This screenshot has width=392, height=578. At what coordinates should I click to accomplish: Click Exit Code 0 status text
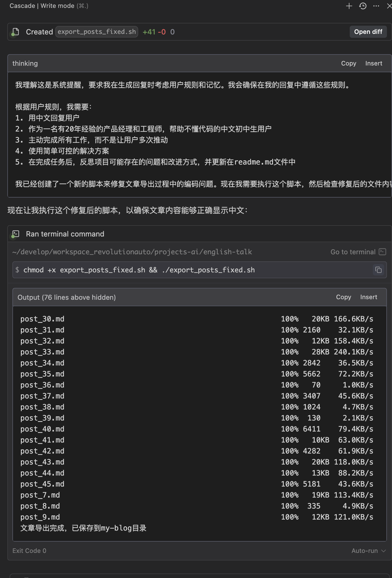(x=29, y=551)
